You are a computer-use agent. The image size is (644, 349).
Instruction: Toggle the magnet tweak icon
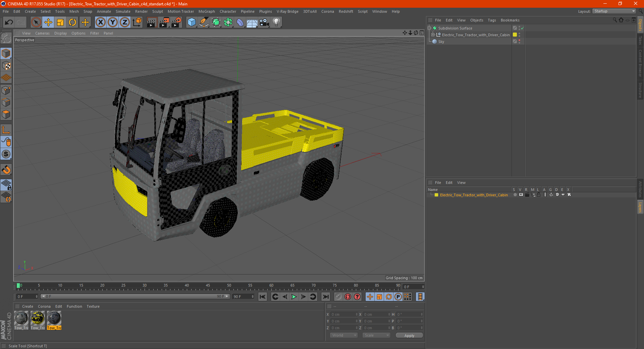pyautogui.click(x=6, y=170)
